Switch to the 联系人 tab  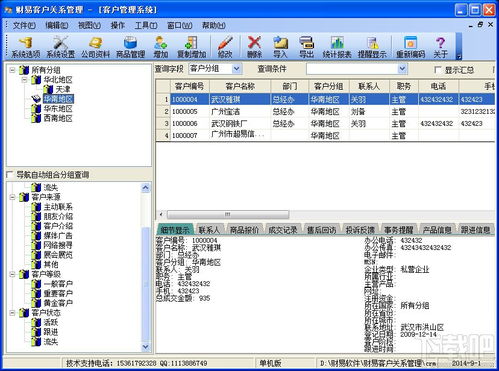click(209, 230)
